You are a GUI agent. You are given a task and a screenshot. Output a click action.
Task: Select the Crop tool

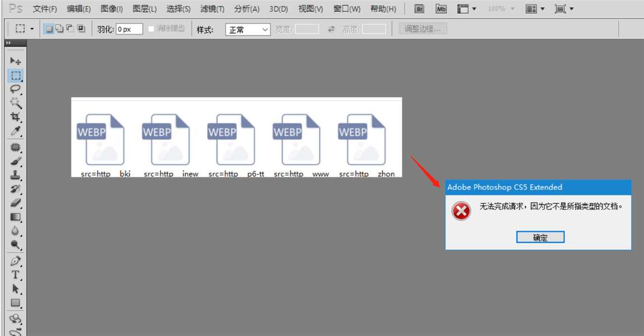tap(15, 117)
